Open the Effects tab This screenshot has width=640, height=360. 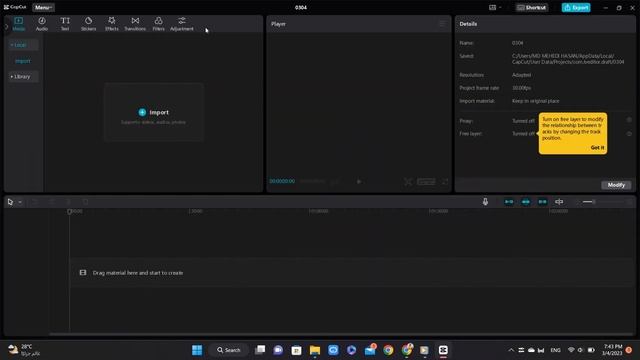point(111,24)
